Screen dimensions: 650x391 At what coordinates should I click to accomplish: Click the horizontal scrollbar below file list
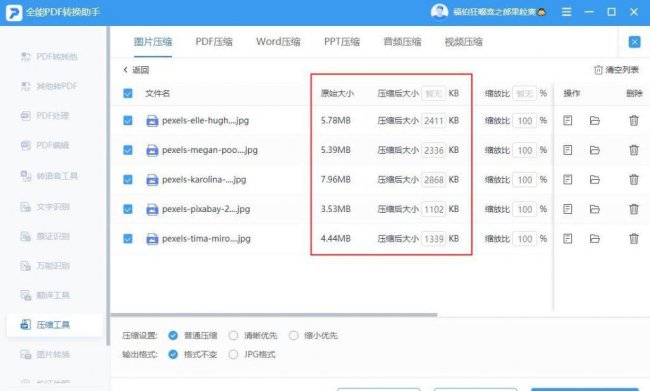tap(274, 315)
